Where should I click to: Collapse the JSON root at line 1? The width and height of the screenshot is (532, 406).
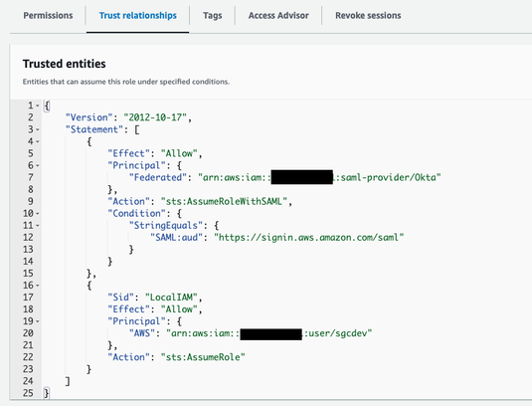[x=38, y=105]
